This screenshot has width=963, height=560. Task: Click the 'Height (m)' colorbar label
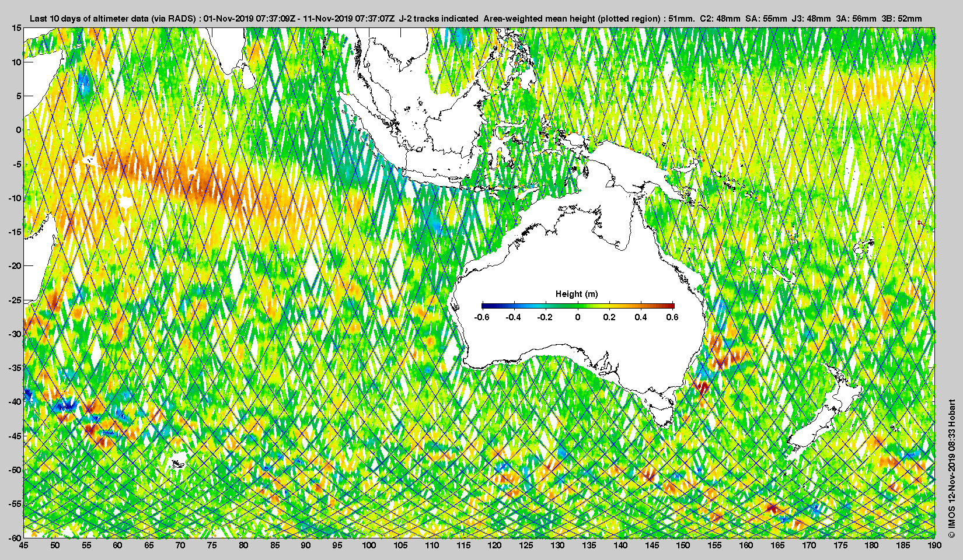(x=577, y=294)
